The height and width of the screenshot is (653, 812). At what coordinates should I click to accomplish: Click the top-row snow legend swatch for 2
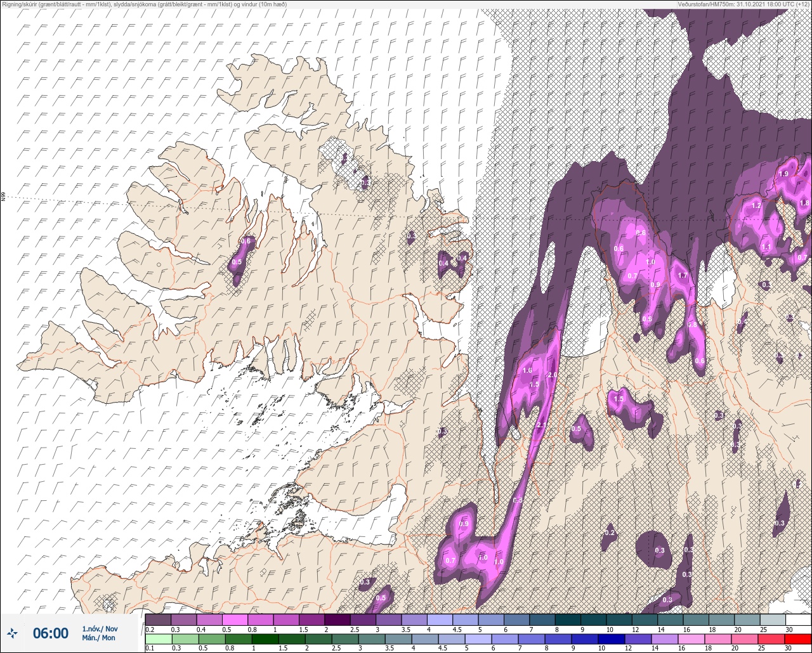337,619
